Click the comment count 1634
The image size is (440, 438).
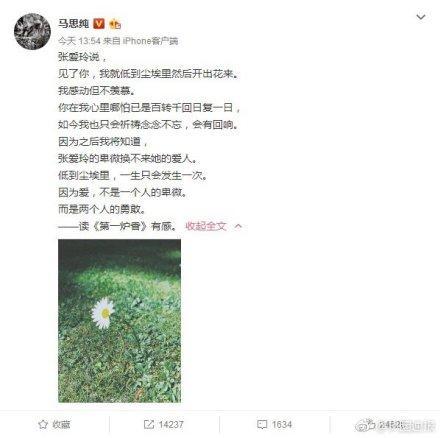282,424
